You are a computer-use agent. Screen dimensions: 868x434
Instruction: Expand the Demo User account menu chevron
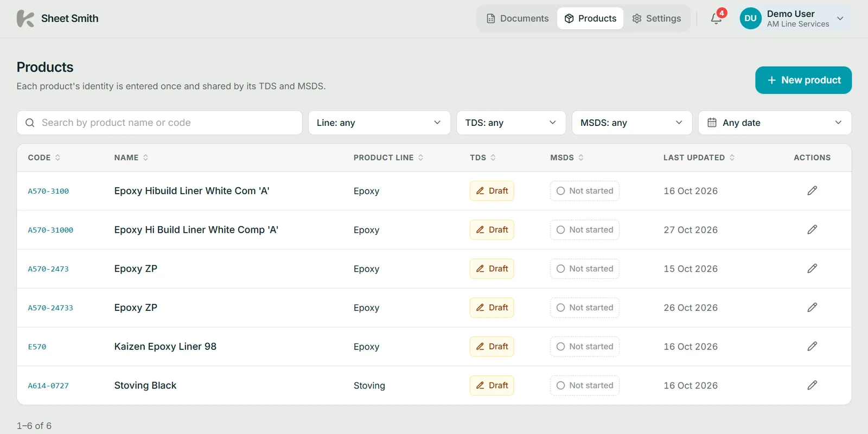pos(840,18)
